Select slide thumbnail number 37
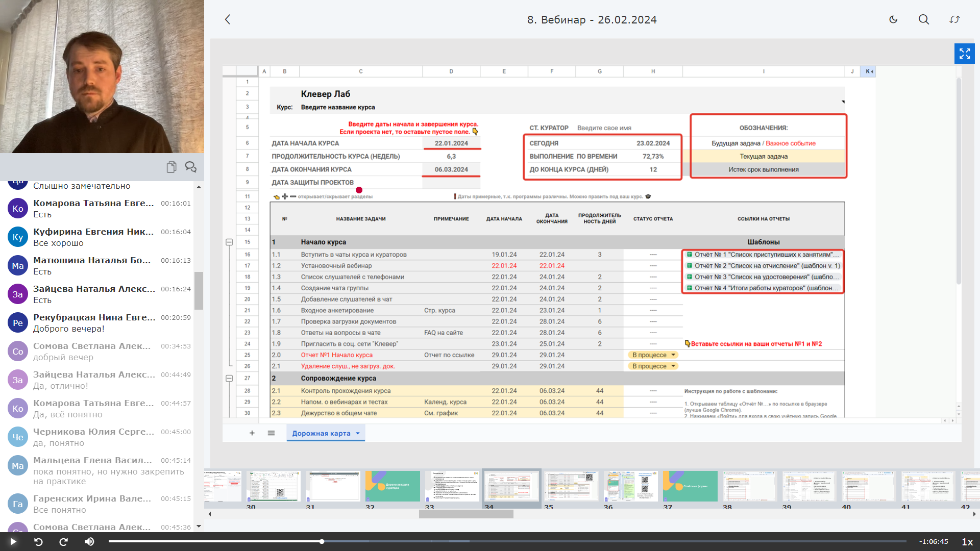Image resolution: width=980 pixels, height=551 pixels. (x=690, y=486)
